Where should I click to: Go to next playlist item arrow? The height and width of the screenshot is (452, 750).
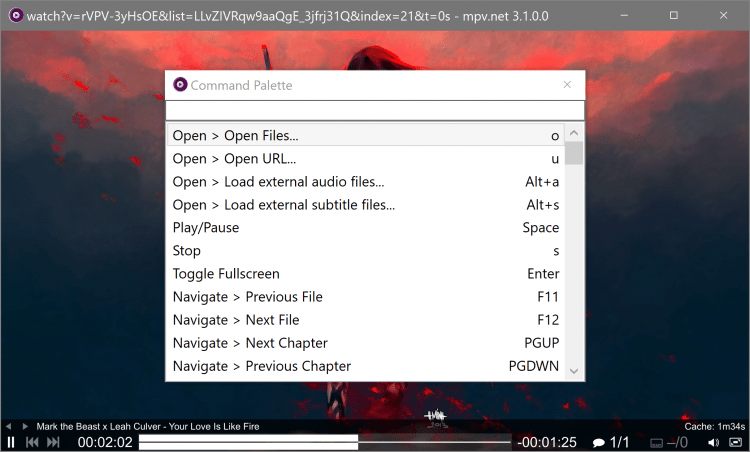pyautogui.click(x=26, y=426)
